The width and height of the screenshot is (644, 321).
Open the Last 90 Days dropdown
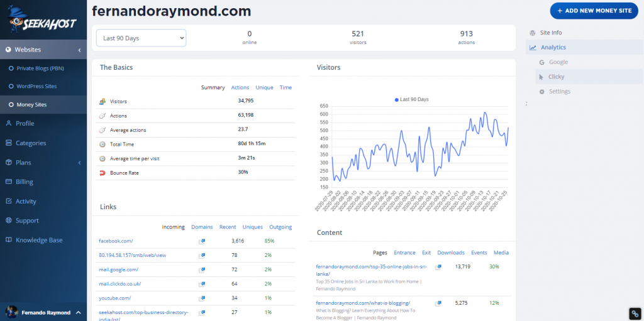pos(141,38)
